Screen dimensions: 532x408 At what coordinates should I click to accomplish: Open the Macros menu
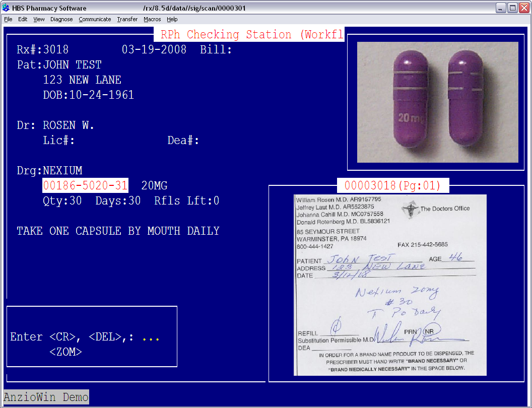coord(152,19)
